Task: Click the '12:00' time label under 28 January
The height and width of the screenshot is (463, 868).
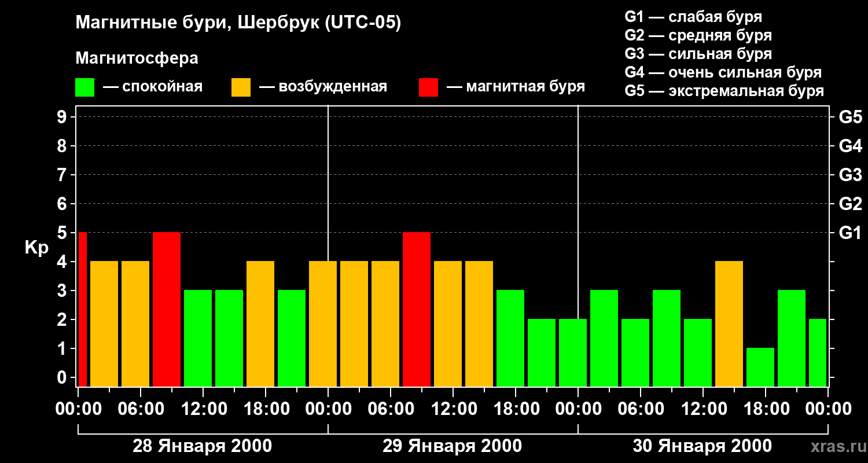Action: [203, 409]
